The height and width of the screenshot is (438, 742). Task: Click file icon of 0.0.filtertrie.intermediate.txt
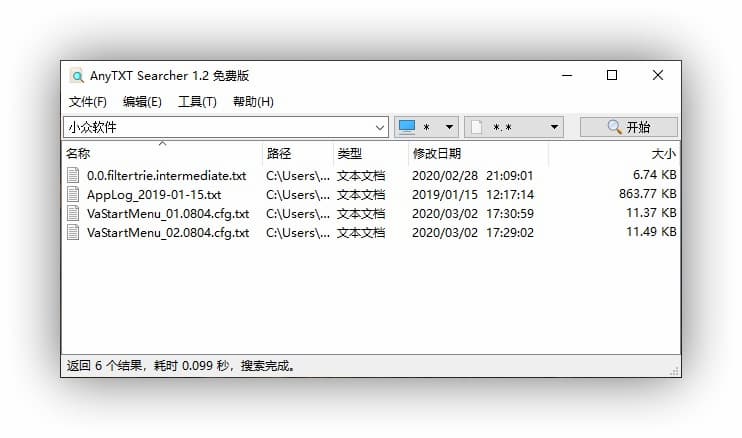pos(73,175)
